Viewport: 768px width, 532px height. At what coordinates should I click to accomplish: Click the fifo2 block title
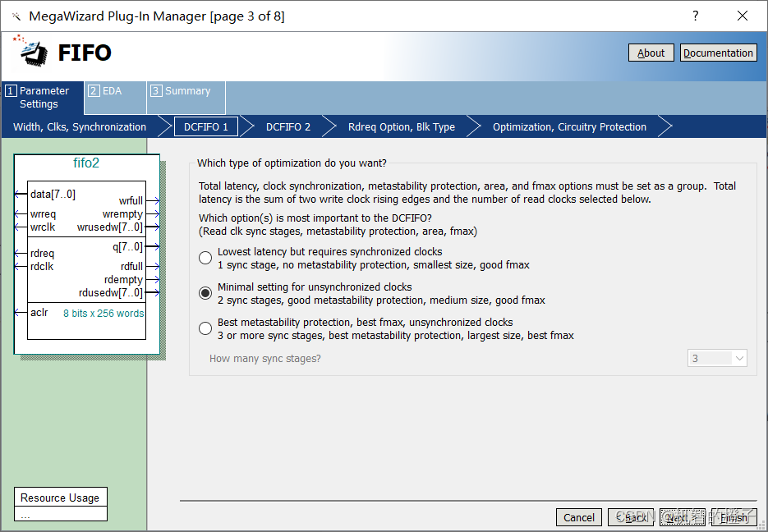[x=86, y=163]
